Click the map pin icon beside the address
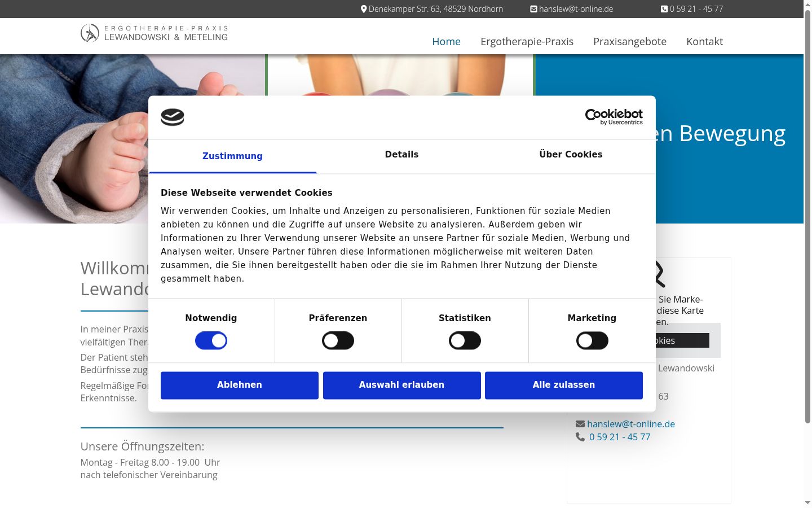 click(x=364, y=9)
